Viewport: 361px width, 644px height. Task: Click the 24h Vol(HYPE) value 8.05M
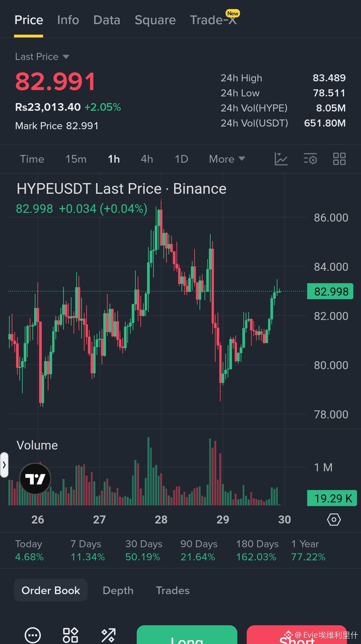(331, 108)
